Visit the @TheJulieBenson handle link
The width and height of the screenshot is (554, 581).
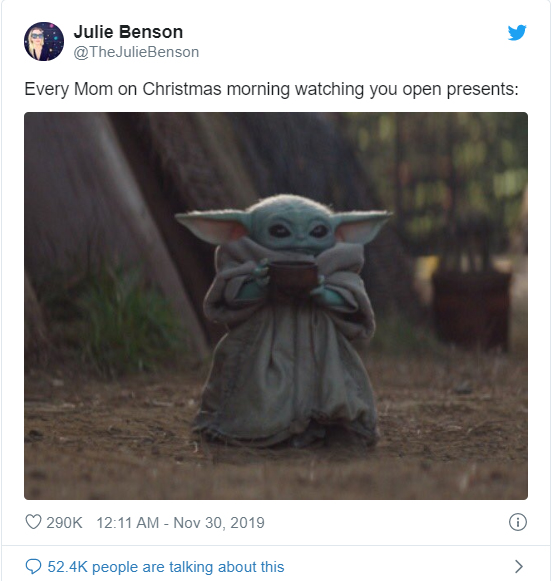click(x=136, y=52)
